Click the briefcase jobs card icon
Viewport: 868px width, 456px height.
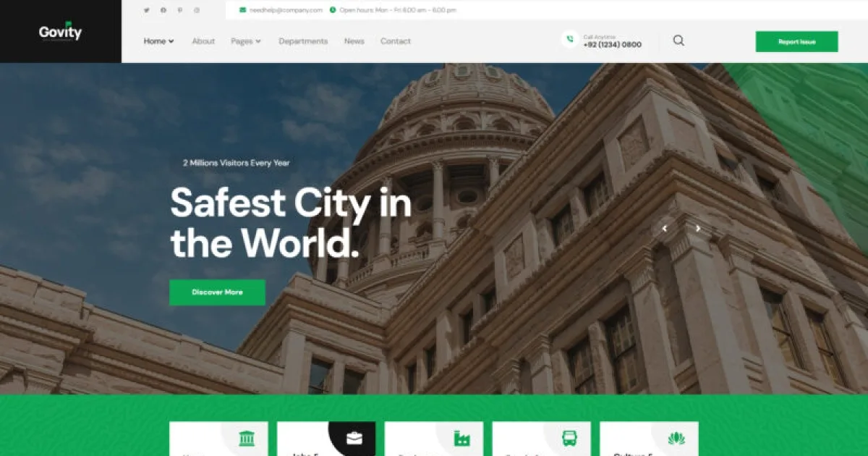354,438
